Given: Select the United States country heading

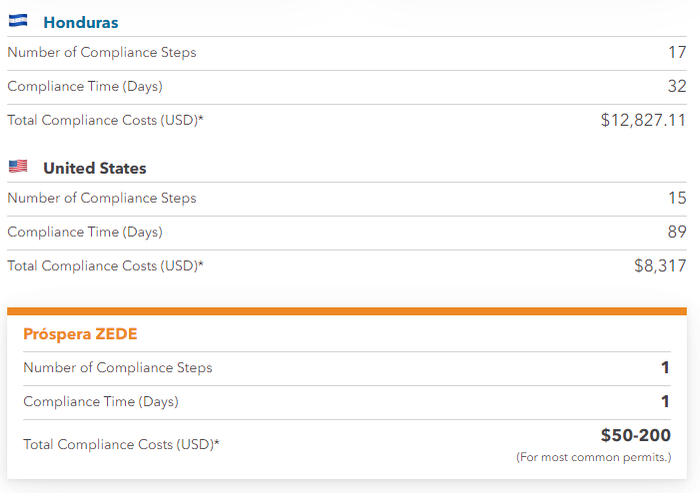Looking at the screenshot, I should pyautogui.click(x=94, y=168).
